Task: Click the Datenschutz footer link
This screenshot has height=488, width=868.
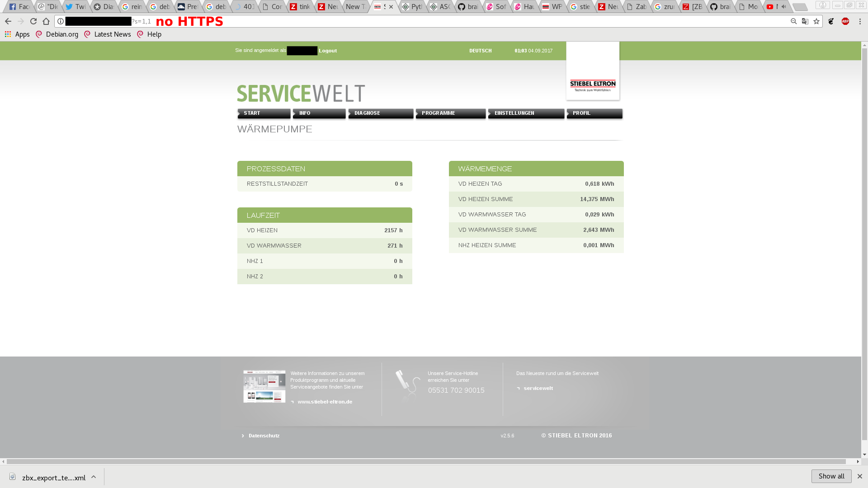Action: coord(264,436)
